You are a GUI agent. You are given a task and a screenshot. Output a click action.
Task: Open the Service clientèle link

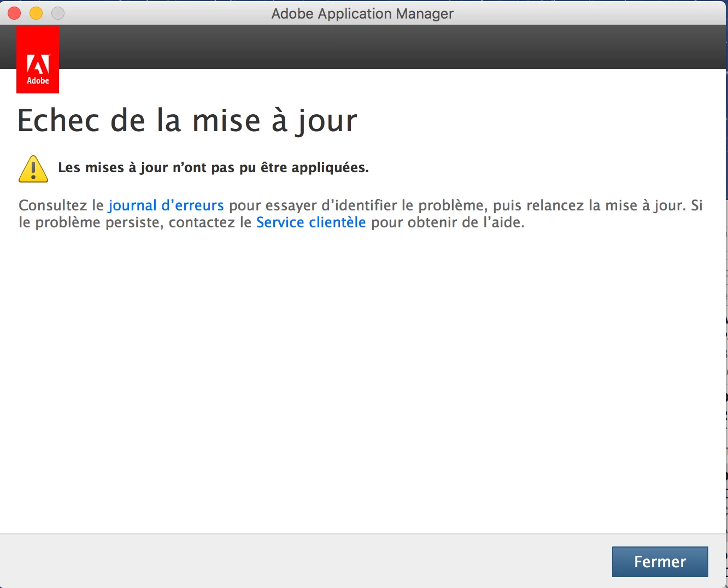pyautogui.click(x=311, y=222)
